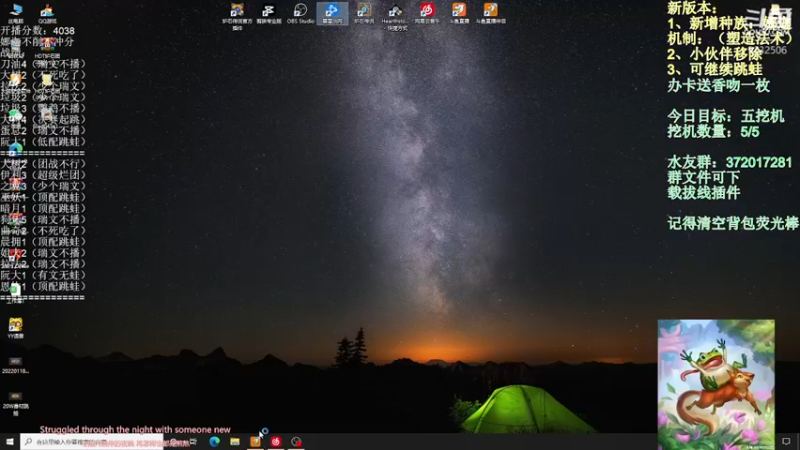Image resolution: width=800 pixels, height=450 pixels.
Task: Click the overlay text '开播分数: 4038'
Action: tap(38, 31)
